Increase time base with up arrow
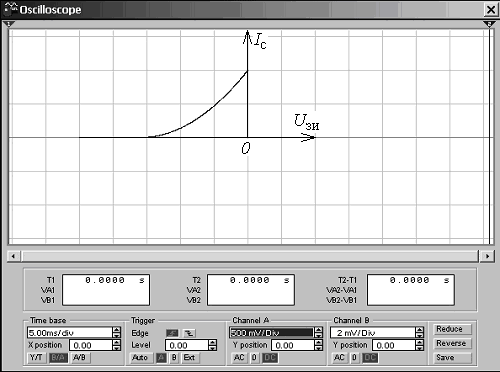Viewport: 500px width, 372px height. coord(117,330)
